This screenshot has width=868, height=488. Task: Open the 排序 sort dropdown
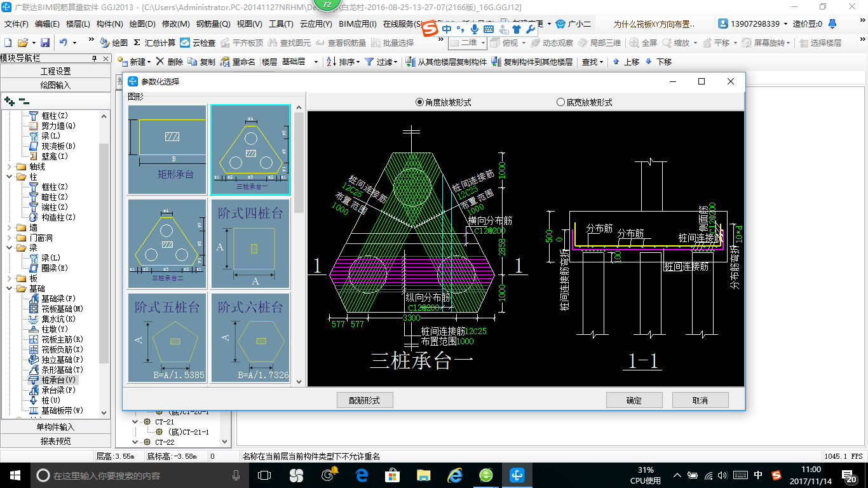358,62
